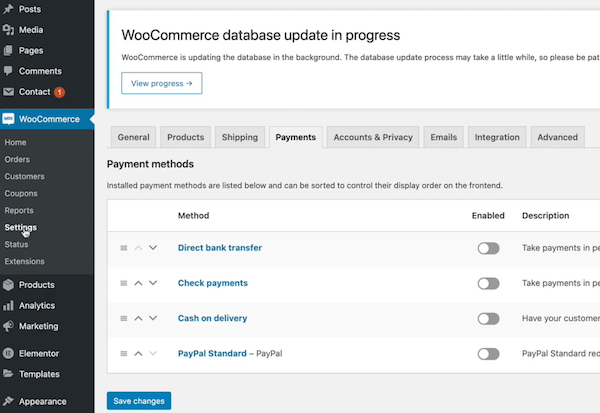
Task: Move Direct bank transfer down with arrow
Action: (153, 248)
